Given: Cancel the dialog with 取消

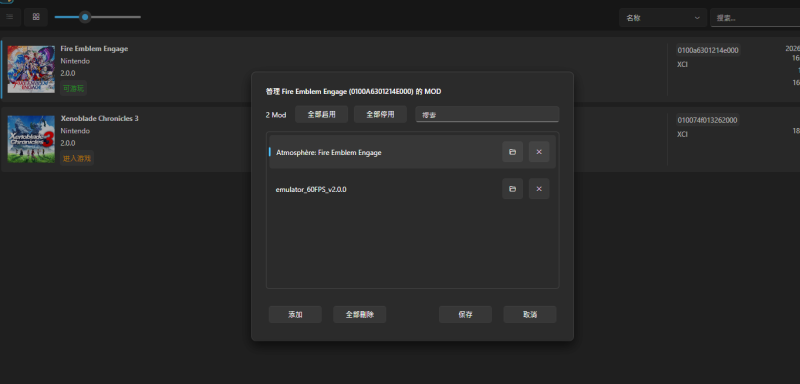Looking at the screenshot, I should click(530, 315).
